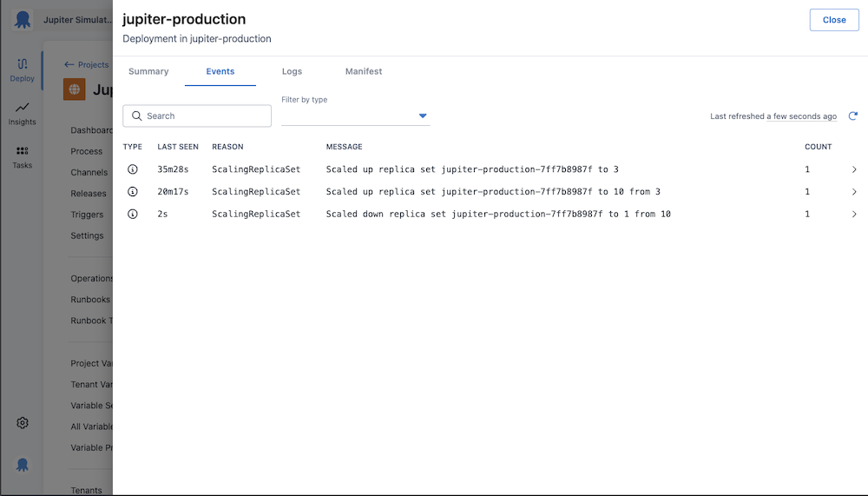Click message 'Scaled down ... to 1 from 10'
The height and width of the screenshot is (496, 868).
tap(498, 214)
